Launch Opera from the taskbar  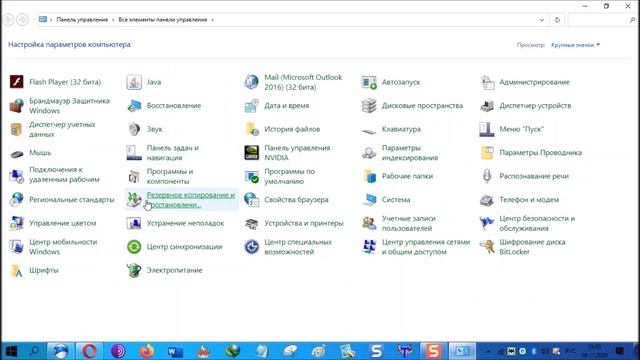pyautogui.click(x=89, y=351)
